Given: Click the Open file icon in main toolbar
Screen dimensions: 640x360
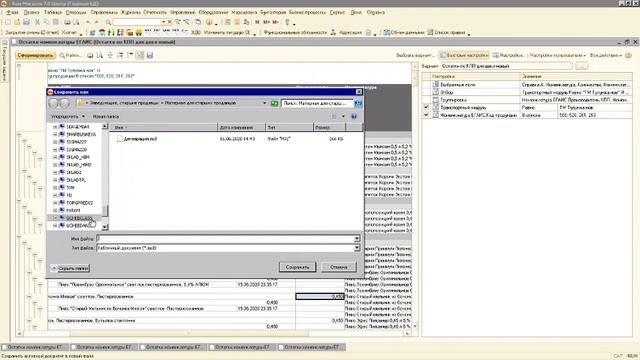Looking at the screenshot, I should (17, 22).
